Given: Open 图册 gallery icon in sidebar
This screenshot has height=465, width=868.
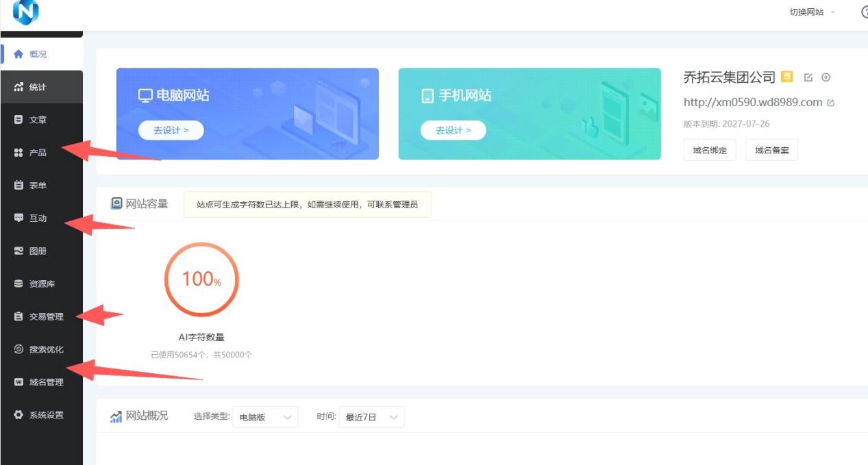Looking at the screenshot, I should [18, 251].
